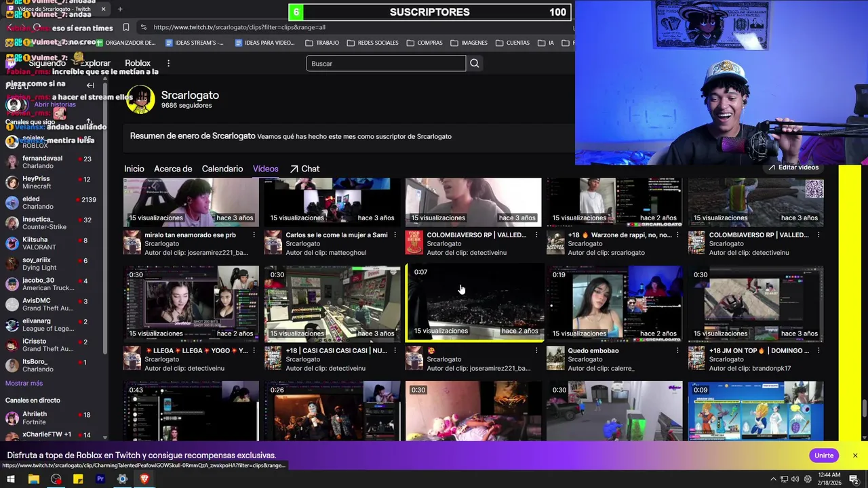Viewport: 868px width, 488px height.
Task: Open HeyPriss Minecraft channel in sidebar
Action: pyautogui.click(x=51, y=182)
